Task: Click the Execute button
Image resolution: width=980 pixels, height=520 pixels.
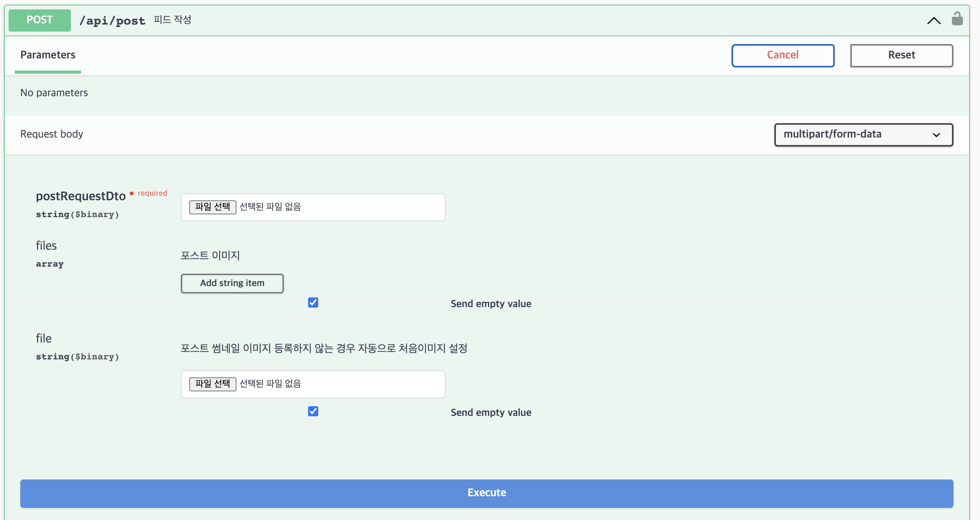Action: coord(486,493)
